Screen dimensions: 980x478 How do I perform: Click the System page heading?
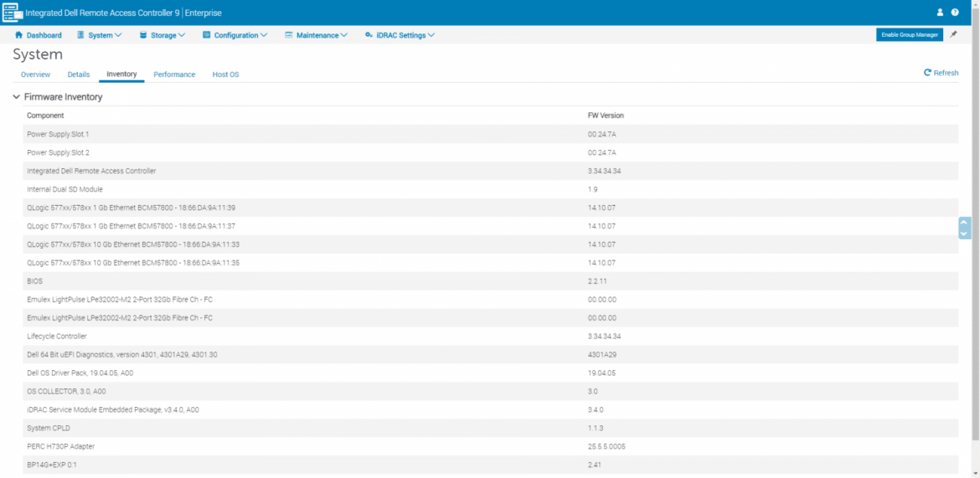38,54
